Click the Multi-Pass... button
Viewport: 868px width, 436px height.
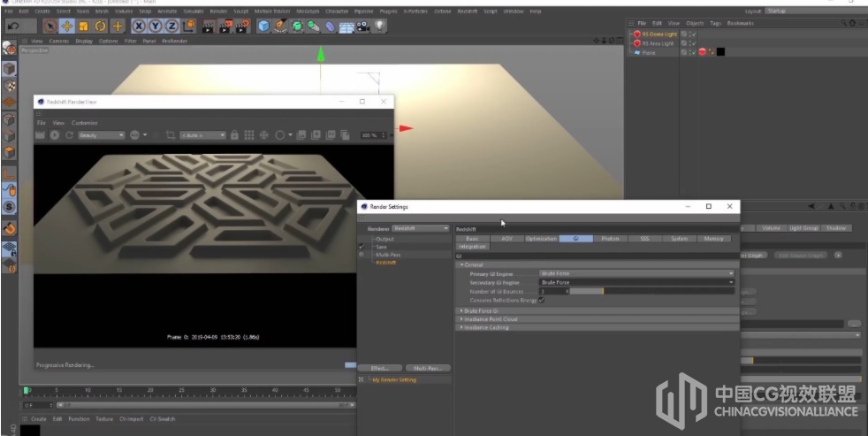click(x=428, y=368)
